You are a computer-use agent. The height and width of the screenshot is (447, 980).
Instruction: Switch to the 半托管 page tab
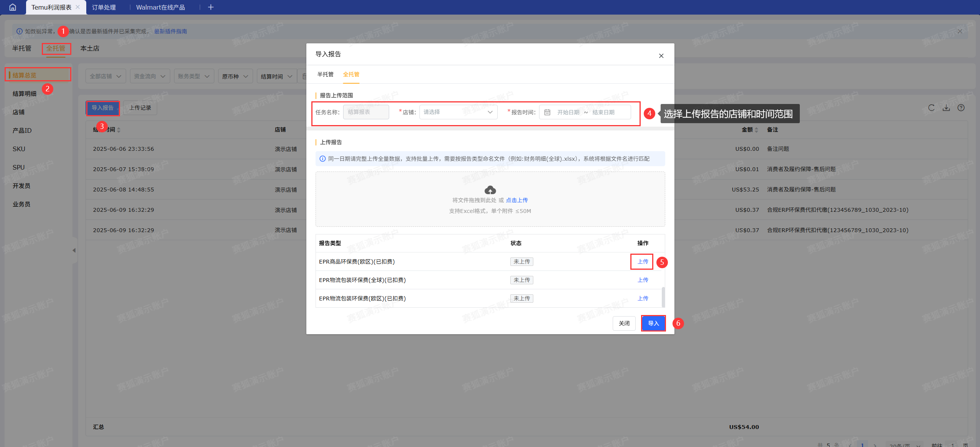[x=22, y=48]
